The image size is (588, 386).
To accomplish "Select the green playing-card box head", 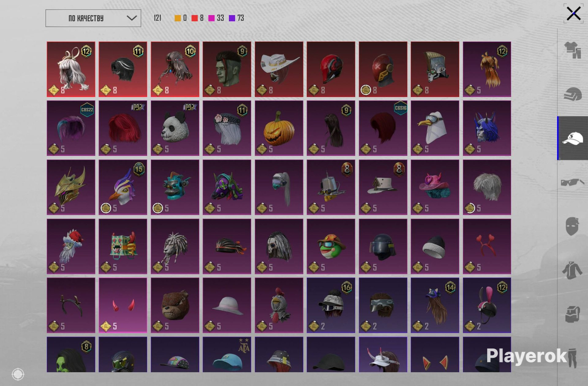I will pos(123,246).
